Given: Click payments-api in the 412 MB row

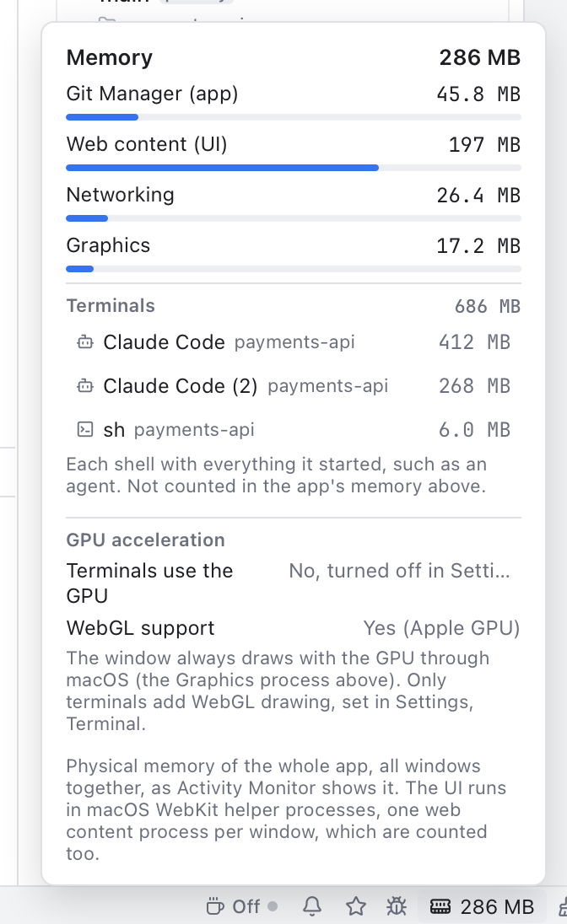Looking at the screenshot, I should coord(294,342).
